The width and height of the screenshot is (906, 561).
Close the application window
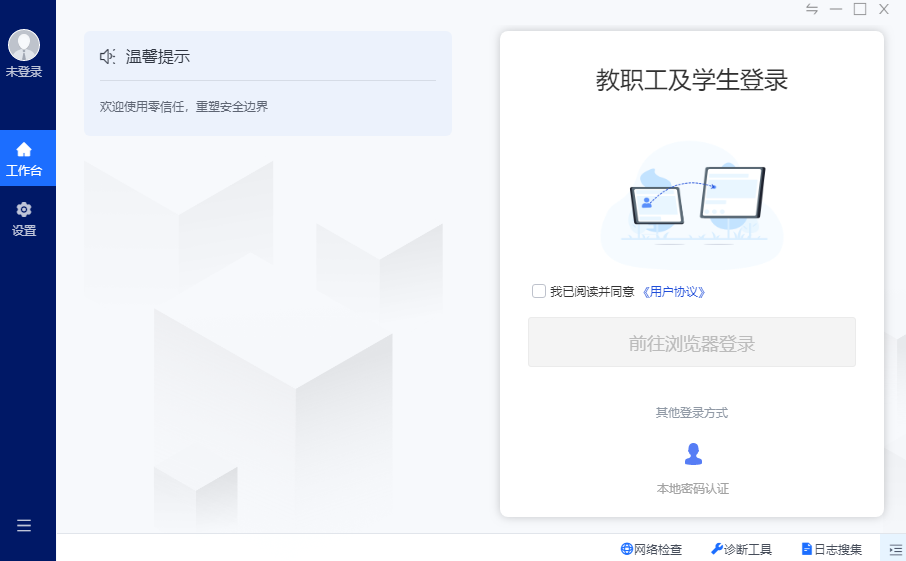883,9
